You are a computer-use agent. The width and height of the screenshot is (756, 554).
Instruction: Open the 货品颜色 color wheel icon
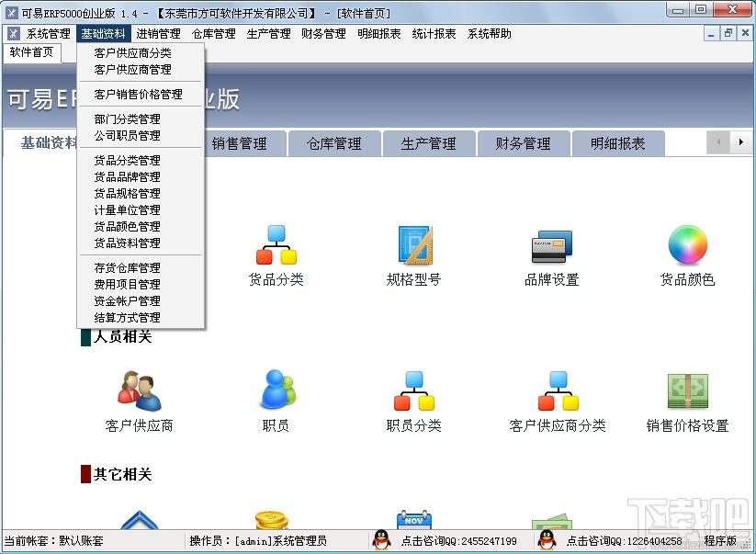pos(687,245)
